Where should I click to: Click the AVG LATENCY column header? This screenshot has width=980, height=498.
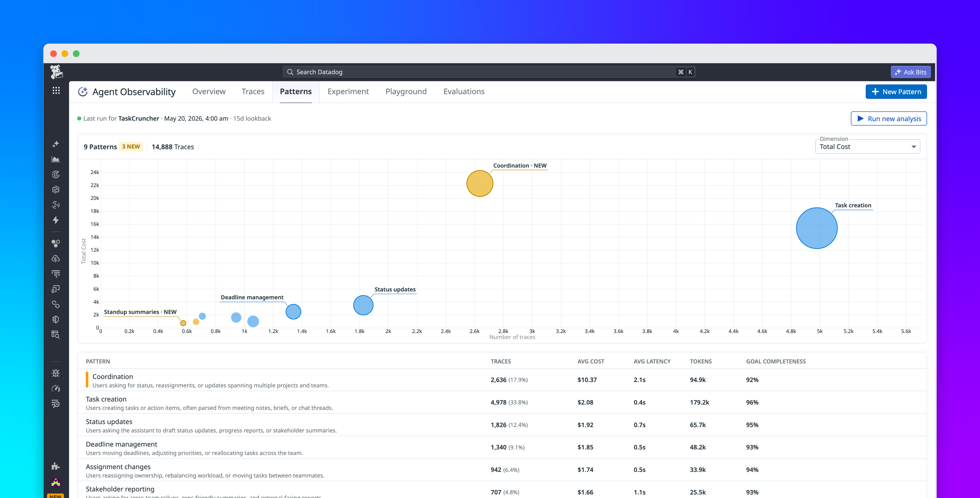(652, 361)
